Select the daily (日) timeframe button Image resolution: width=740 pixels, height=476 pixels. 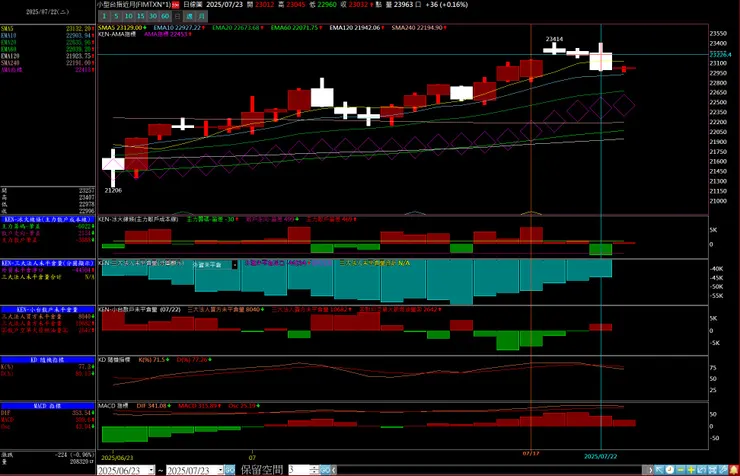[x=177, y=16]
